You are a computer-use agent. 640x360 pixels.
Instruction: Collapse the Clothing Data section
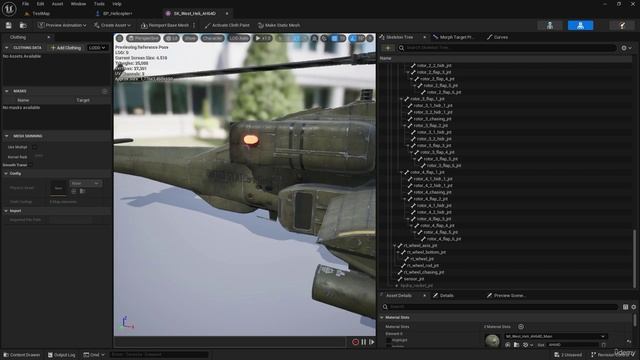click(x=7, y=48)
